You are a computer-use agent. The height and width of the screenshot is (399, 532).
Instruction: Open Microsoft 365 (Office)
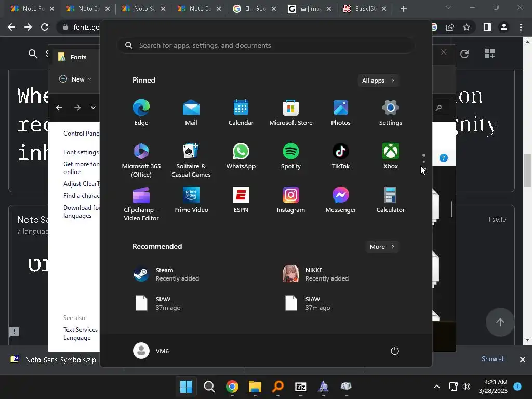tap(141, 160)
